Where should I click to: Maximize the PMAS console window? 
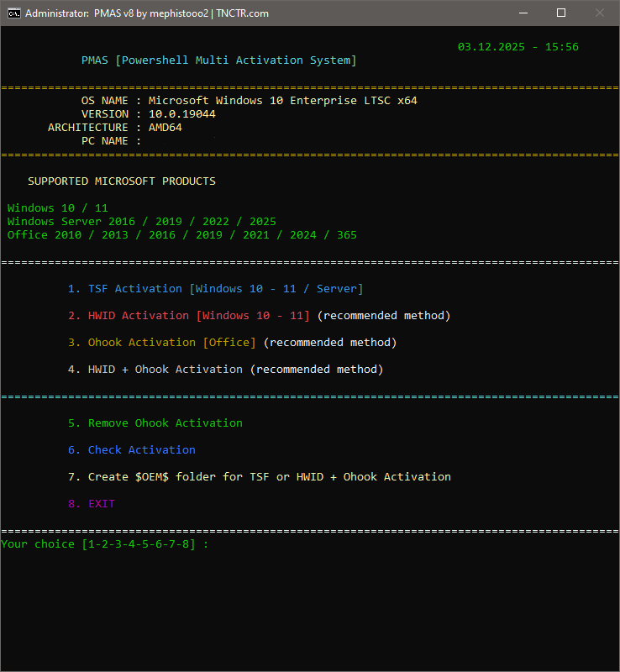coord(561,13)
